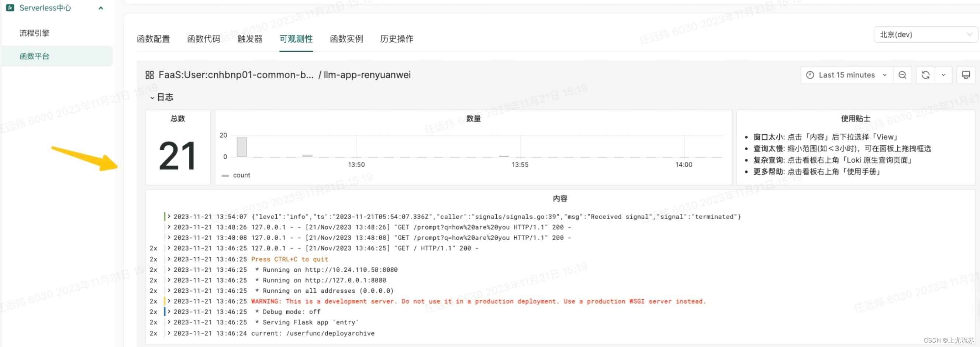Open 流程引擎 in the sidebar

click(34, 33)
